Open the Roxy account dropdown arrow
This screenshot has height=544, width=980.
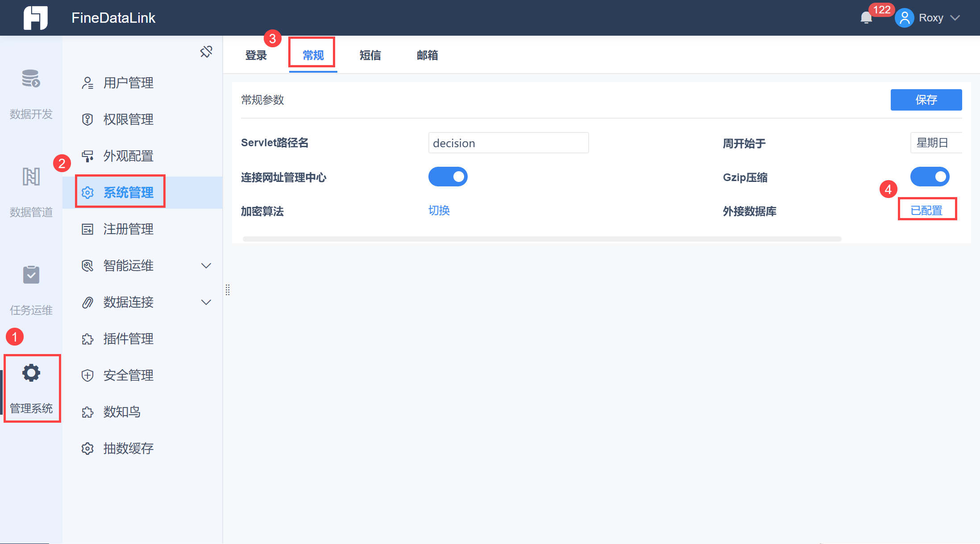(x=955, y=18)
